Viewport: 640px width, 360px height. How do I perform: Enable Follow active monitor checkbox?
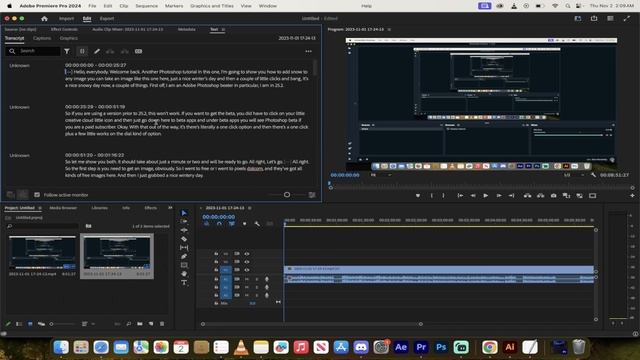(x=37, y=195)
